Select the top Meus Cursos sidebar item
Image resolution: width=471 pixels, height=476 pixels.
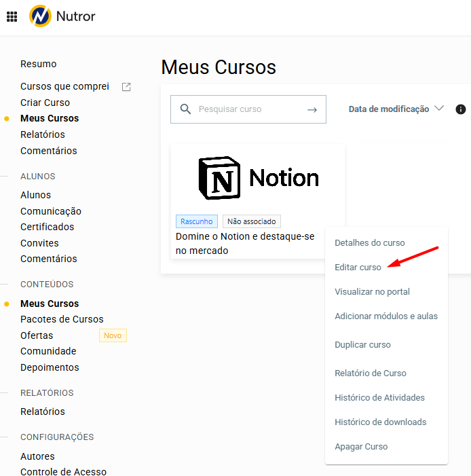pos(50,118)
